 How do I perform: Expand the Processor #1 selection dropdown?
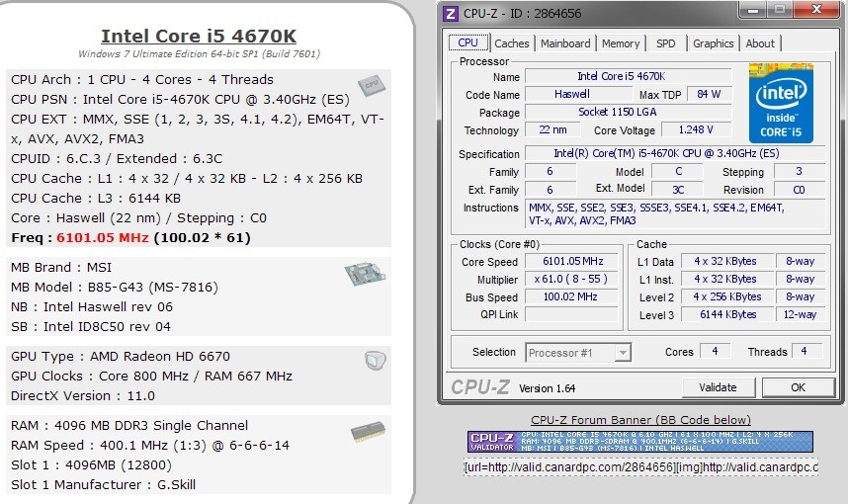click(623, 353)
